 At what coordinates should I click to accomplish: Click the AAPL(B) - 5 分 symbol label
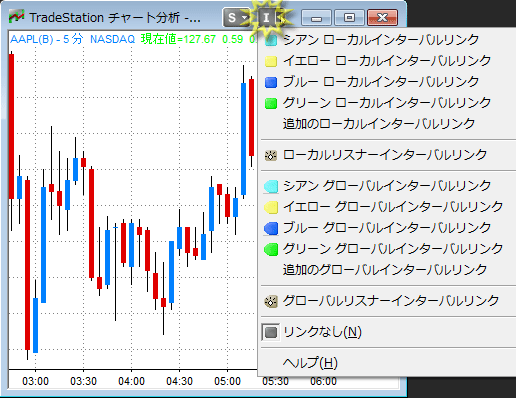46,39
